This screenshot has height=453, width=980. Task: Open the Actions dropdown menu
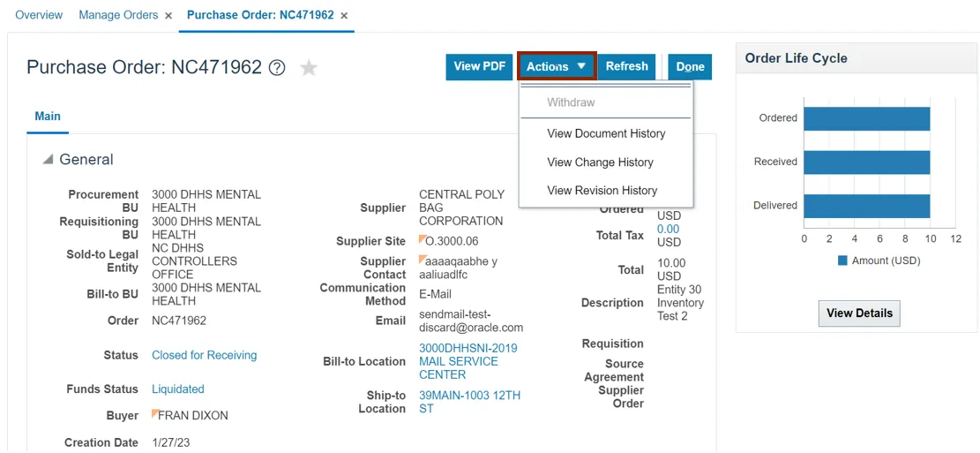click(x=557, y=66)
